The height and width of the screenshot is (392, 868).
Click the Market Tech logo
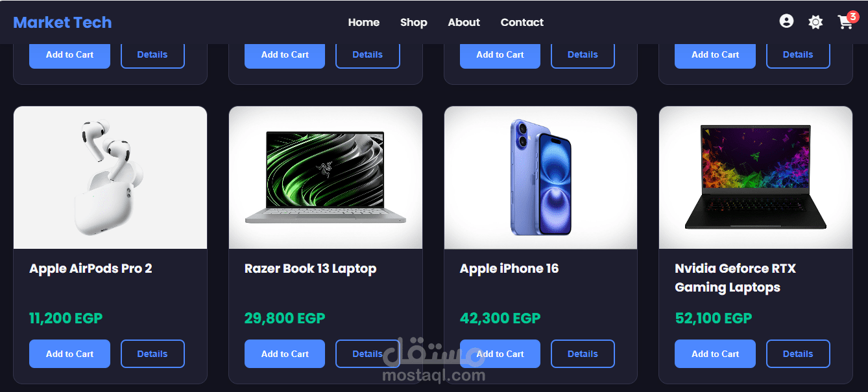tap(62, 22)
